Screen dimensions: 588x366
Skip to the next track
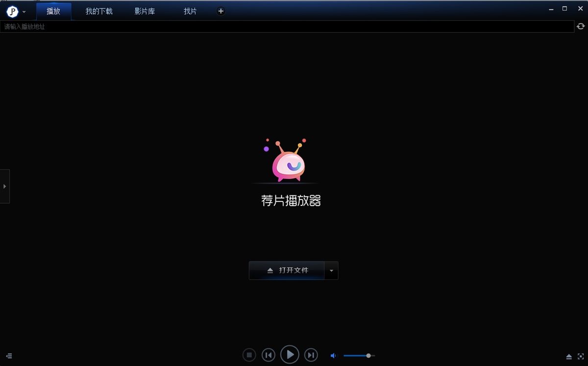(x=311, y=355)
